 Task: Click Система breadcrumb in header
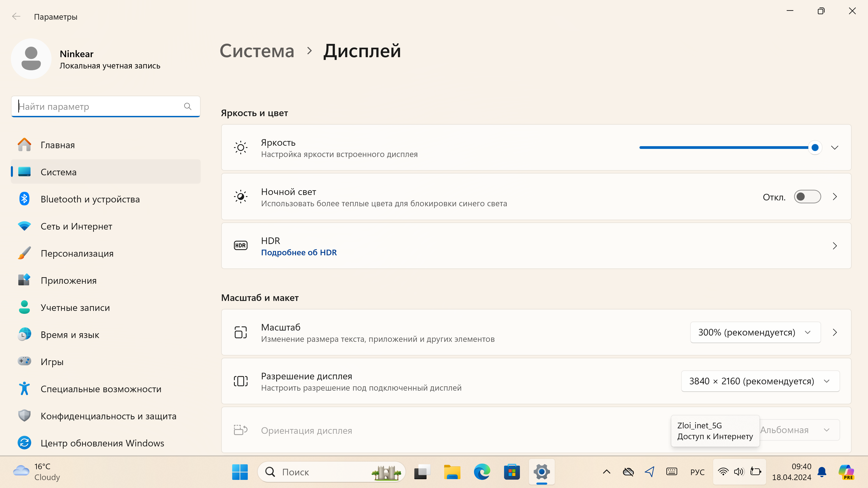(x=257, y=51)
